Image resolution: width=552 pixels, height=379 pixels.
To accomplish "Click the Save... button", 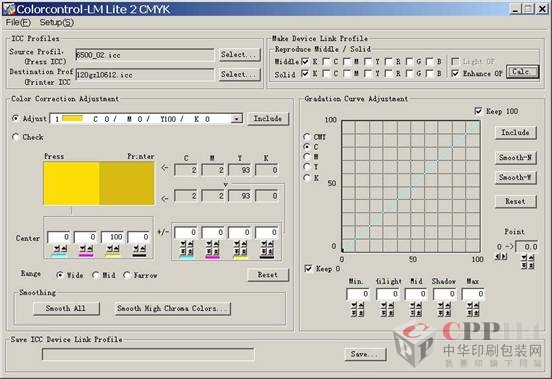I will tap(365, 354).
